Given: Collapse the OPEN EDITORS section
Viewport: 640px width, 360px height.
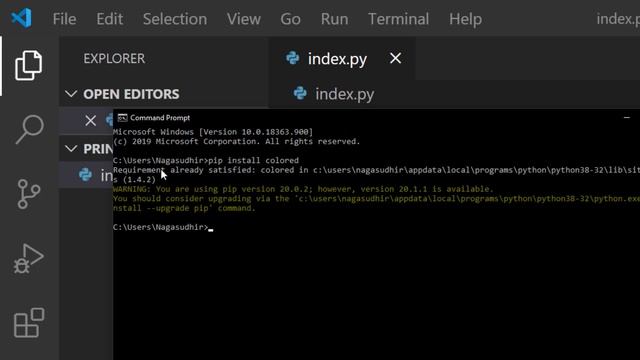Looking at the screenshot, I should (x=71, y=94).
